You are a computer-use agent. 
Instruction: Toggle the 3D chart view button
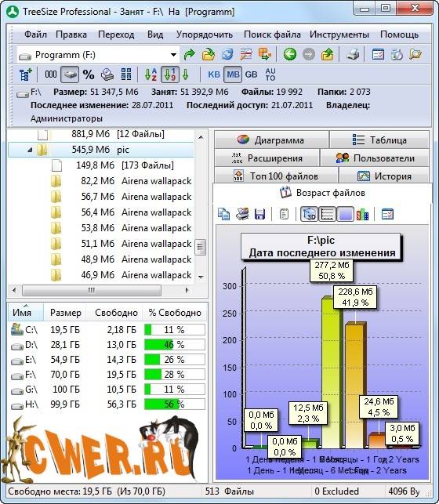(x=309, y=214)
